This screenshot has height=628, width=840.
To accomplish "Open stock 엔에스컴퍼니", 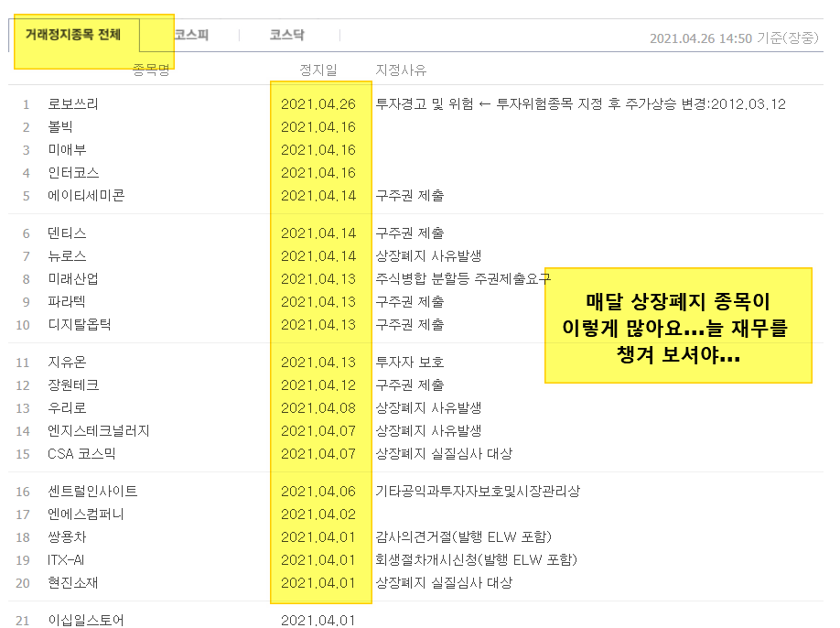I will pyautogui.click(x=86, y=514).
